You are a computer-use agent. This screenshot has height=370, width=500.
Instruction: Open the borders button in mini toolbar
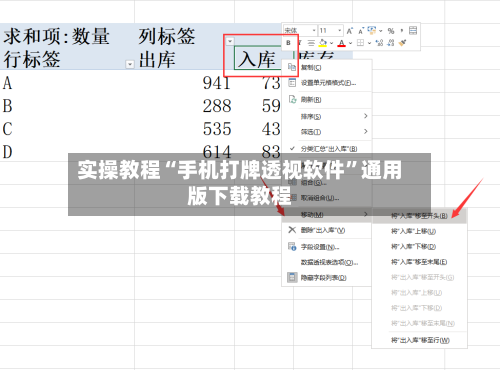coord(360,43)
